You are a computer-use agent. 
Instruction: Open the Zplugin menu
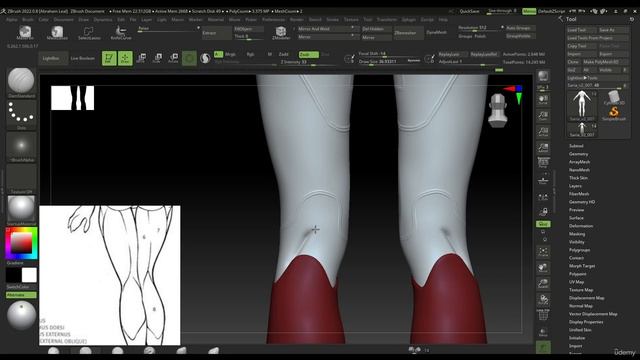tap(409, 20)
